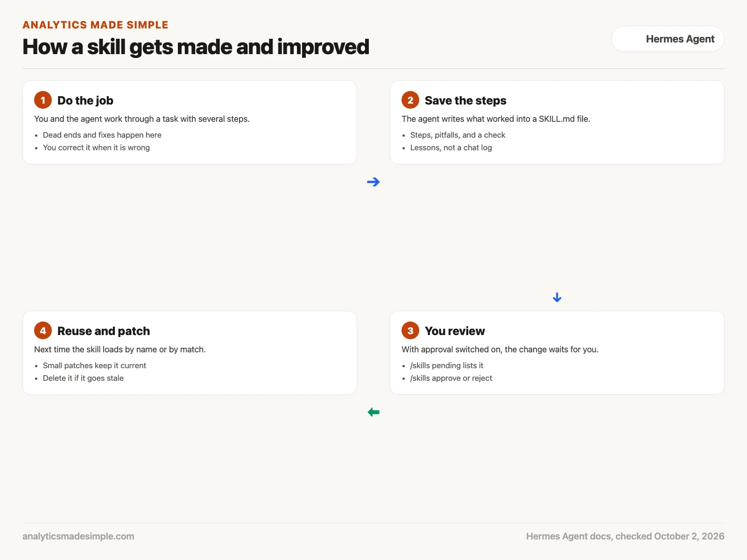Click 'Delete it if it goes stale' bullet

point(83,378)
